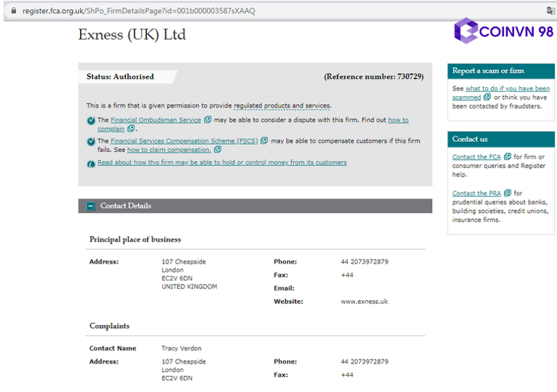Click the translate icon in address bar
Image resolution: width=557 pixels, height=392 pixels.
(x=550, y=11)
